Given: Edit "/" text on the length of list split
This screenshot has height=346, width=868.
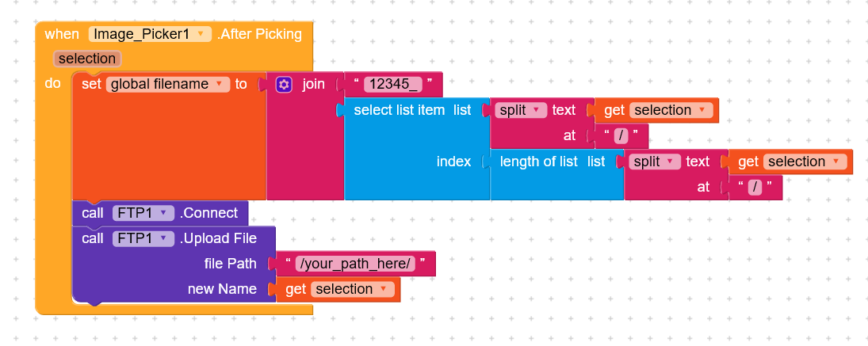Looking at the screenshot, I should (x=755, y=188).
